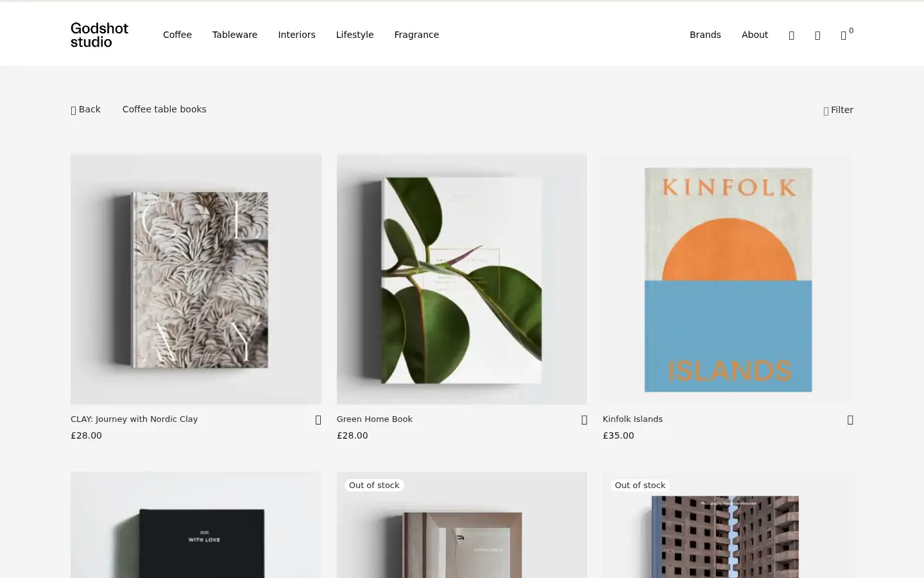
Task: Open CLAY: Journey with Nordic Clay title
Action: point(134,419)
